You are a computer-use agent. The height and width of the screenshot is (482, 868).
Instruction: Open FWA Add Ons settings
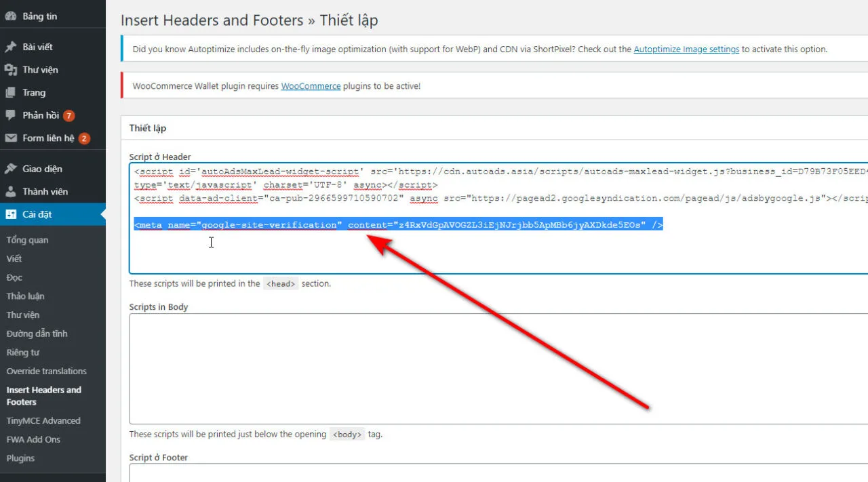click(33, 439)
